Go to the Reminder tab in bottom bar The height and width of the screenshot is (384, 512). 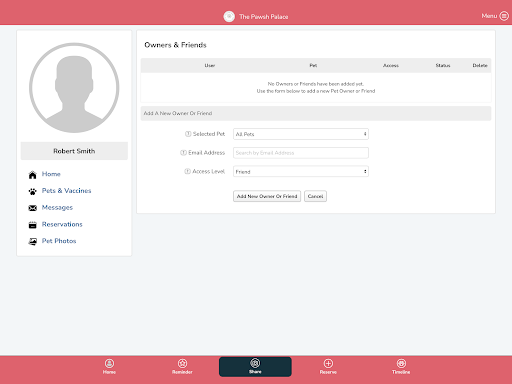click(x=182, y=367)
